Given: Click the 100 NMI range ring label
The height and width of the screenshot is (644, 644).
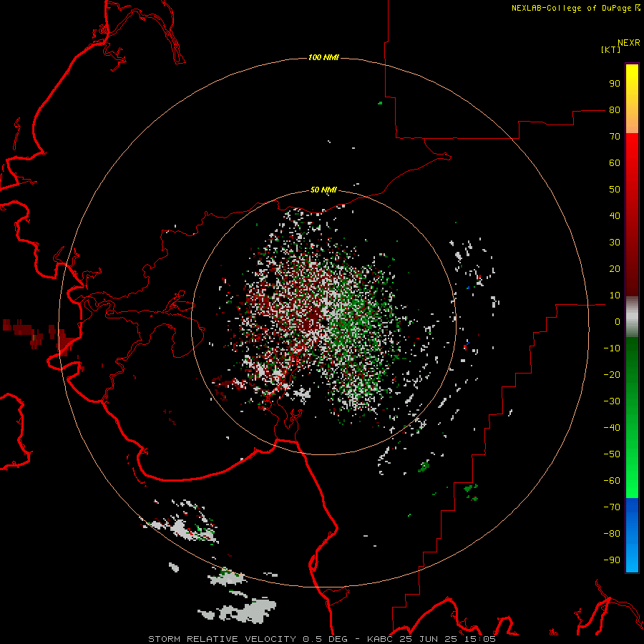Looking at the screenshot, I should tap(323, 57).
